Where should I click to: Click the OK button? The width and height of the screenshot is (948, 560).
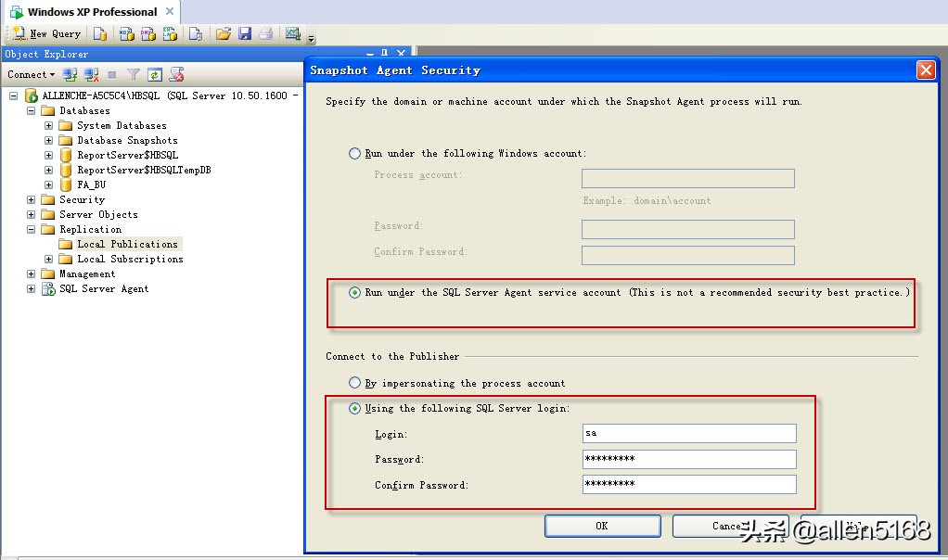[x=601, y=525]
